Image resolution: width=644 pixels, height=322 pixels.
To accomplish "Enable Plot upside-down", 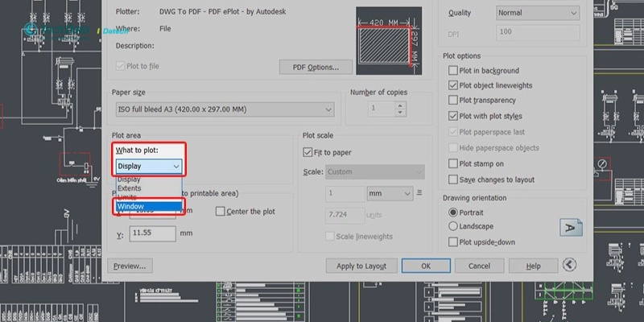I will (x=453, y=242).
